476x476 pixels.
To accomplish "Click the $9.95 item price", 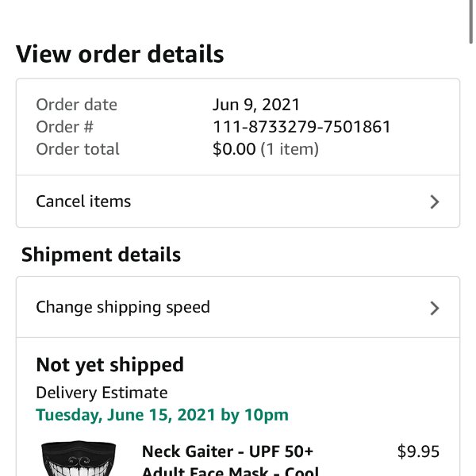I will click(418, 451).
